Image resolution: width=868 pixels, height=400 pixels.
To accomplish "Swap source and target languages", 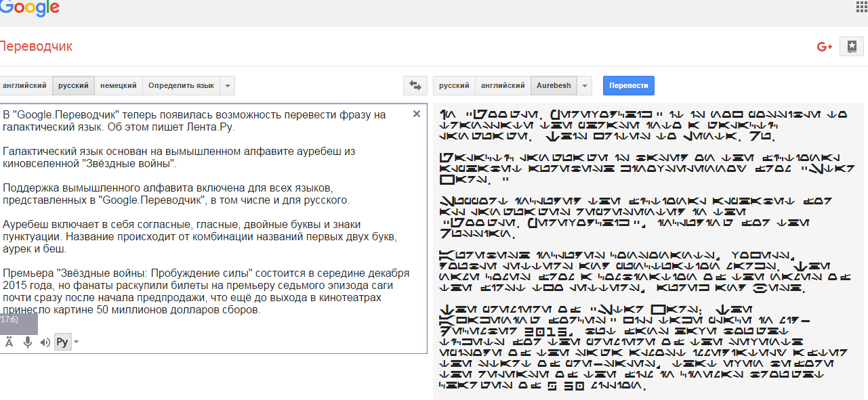I will tap(415, 86).
